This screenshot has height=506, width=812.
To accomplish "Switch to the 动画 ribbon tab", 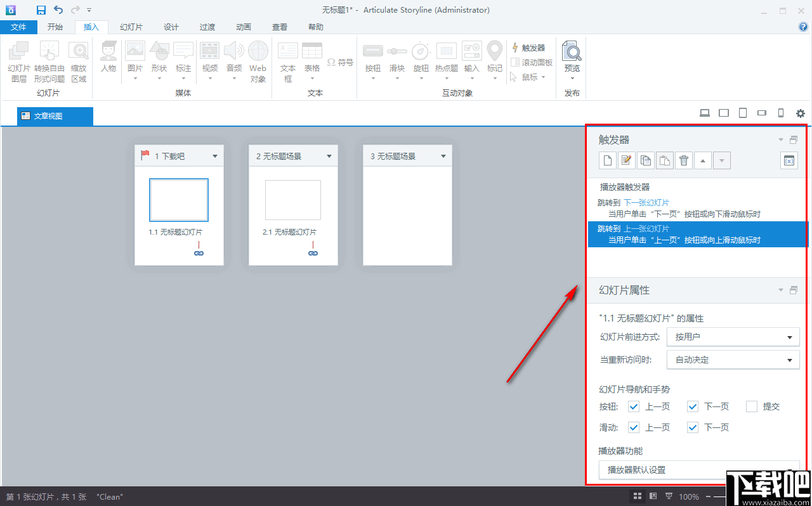I will click(243, 27).
